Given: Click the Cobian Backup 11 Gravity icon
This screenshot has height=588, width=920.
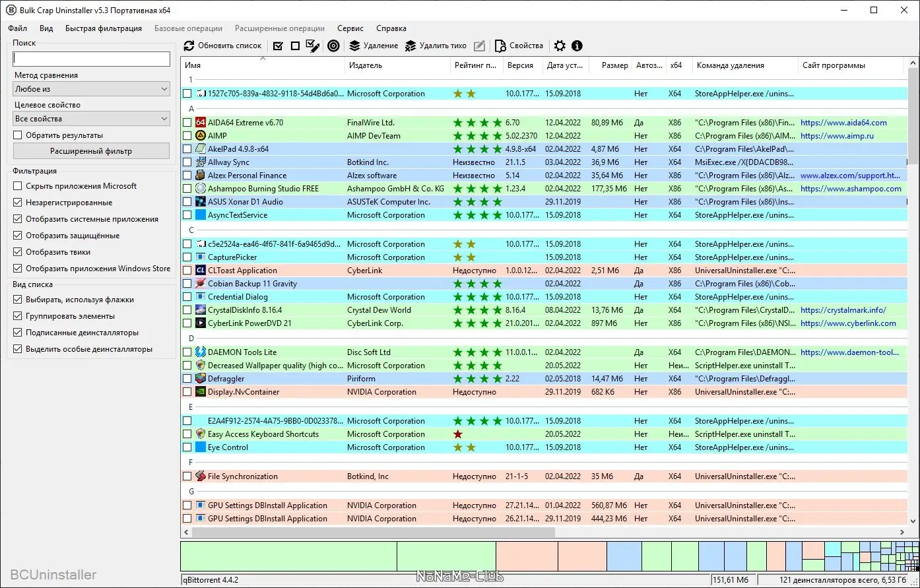Looking at the screenshot, I should click(201, 284).
